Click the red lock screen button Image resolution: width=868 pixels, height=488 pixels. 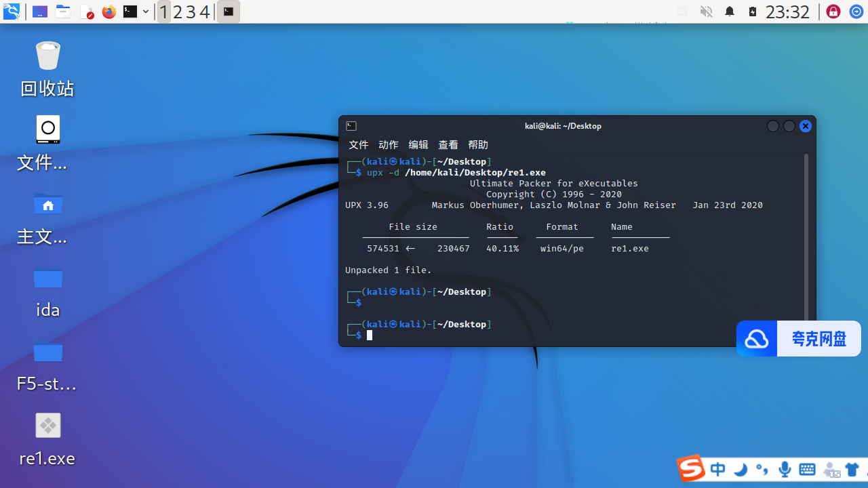pyautogui.click(x=833, y=12)
